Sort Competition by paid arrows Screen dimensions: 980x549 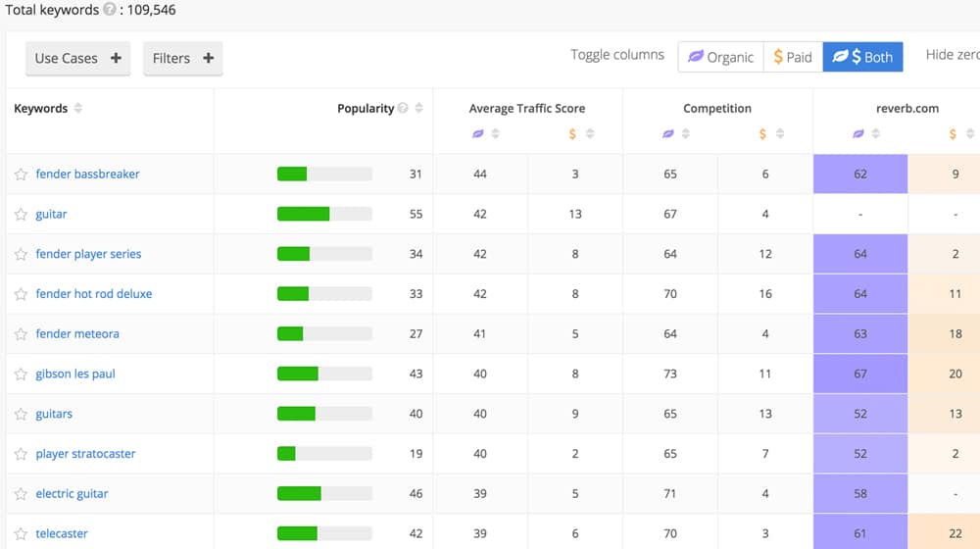click(x=780, y=133)
